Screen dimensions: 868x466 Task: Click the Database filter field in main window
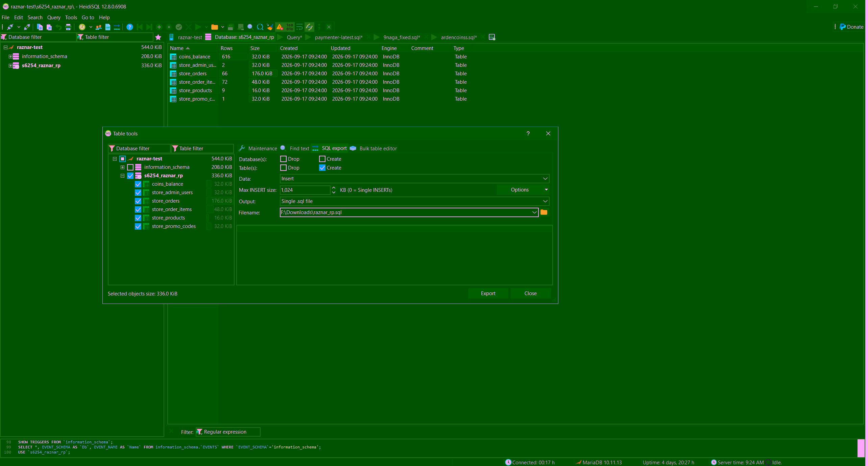pyautogui.click(x=38, y=37)
